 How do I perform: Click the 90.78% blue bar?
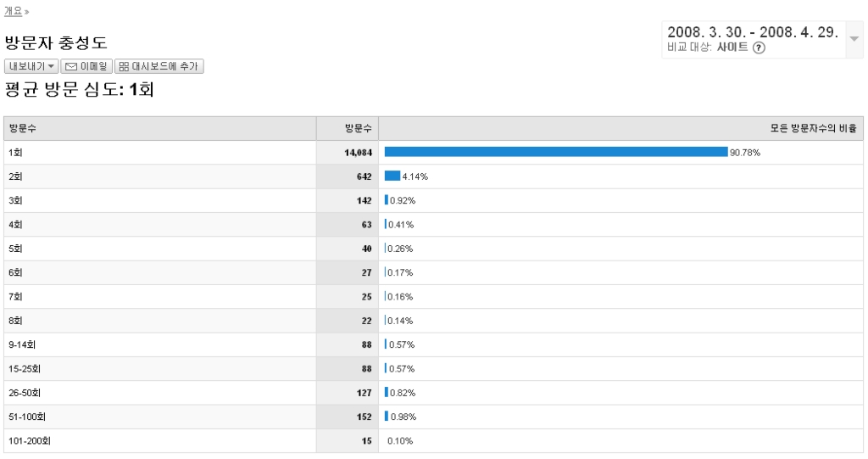(555, 152)
